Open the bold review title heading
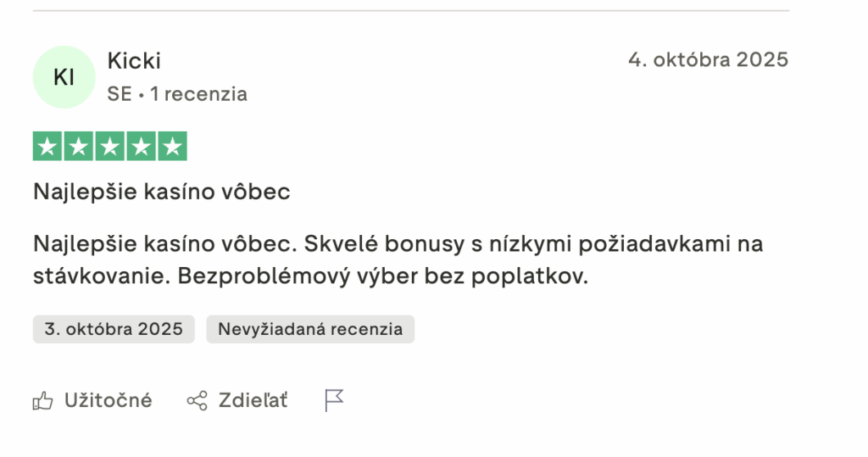 162,192
